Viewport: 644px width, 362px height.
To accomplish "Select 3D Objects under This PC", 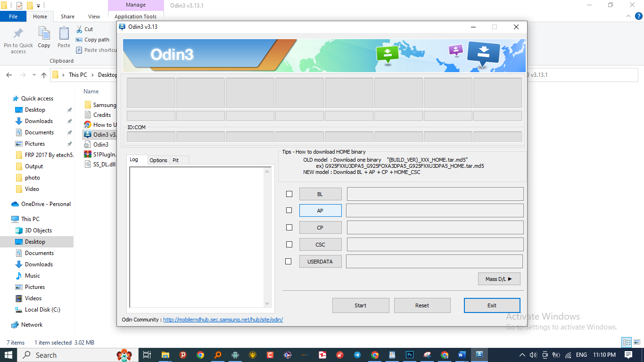I will [38, 230].
